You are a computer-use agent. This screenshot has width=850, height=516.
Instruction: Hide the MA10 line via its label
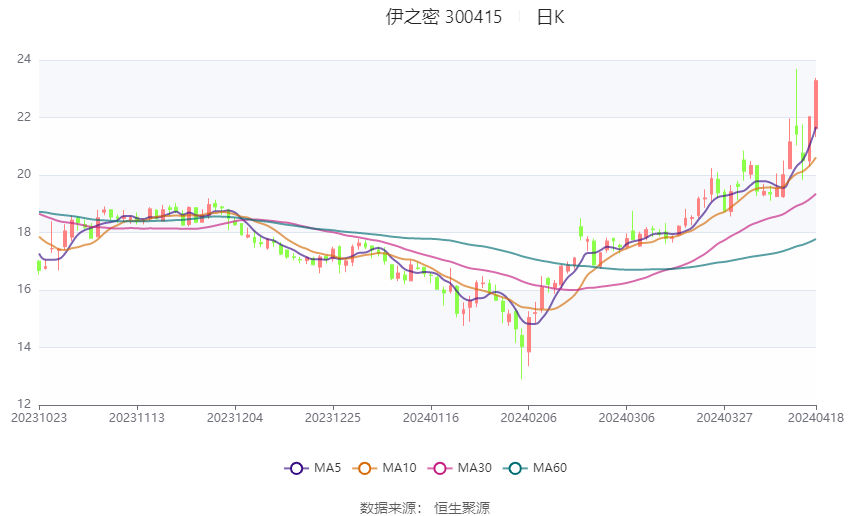point(399,468)
